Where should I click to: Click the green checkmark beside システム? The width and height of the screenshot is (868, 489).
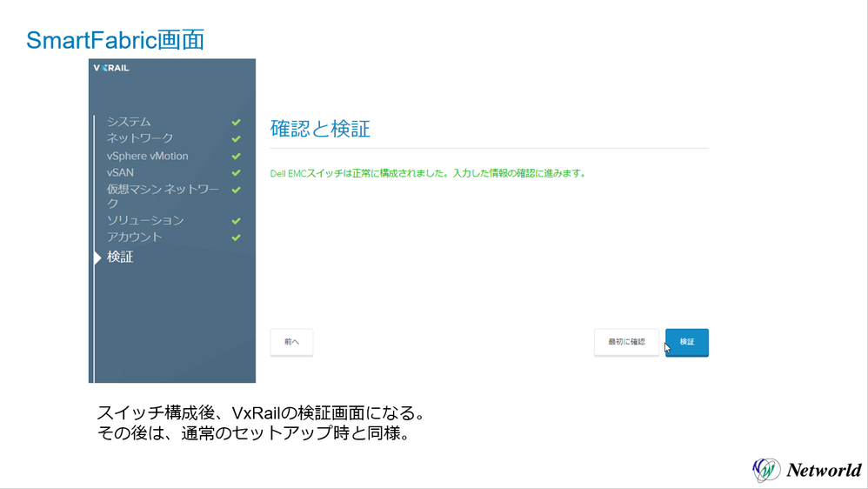pyautogui.click(x=236, y=122)
